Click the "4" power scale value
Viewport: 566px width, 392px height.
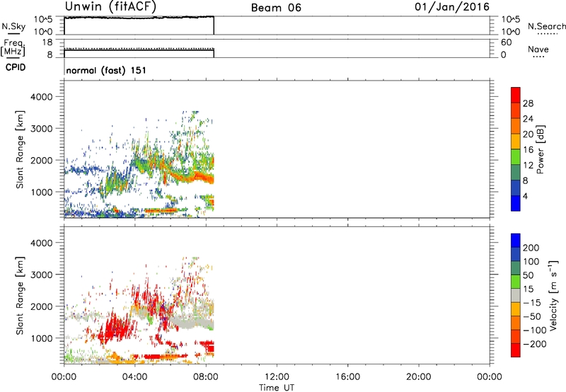coord(525,196)
